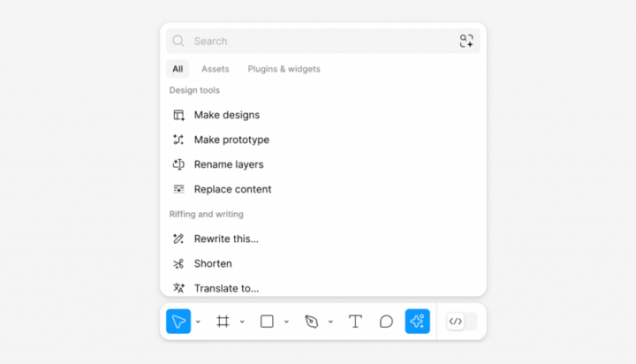This screenshot has height=364, width=636.
Task: Select the Rectangle shape tool
Action: (267, 322)
